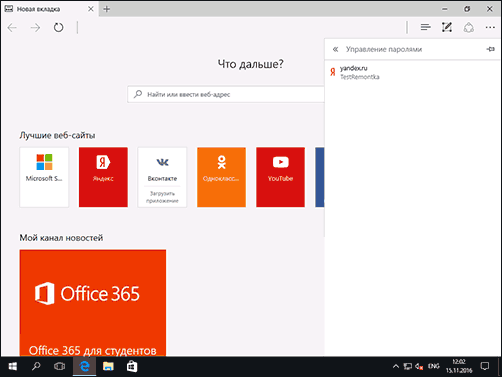The height and width of the screenshot is (377, 502).
Task: Open the Edge More actions ellipsis menu
Action: (x=490, y=27)
